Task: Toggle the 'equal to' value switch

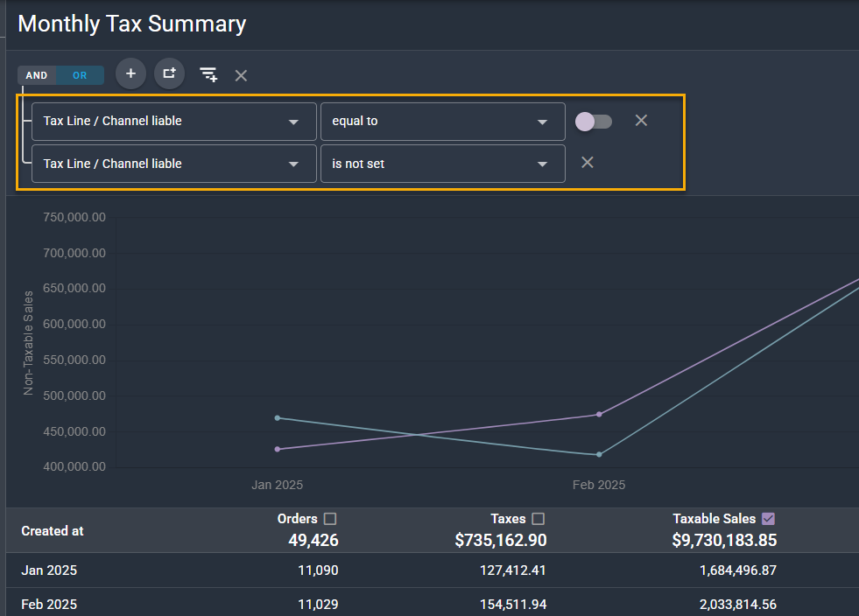Action: pos(593,122)
